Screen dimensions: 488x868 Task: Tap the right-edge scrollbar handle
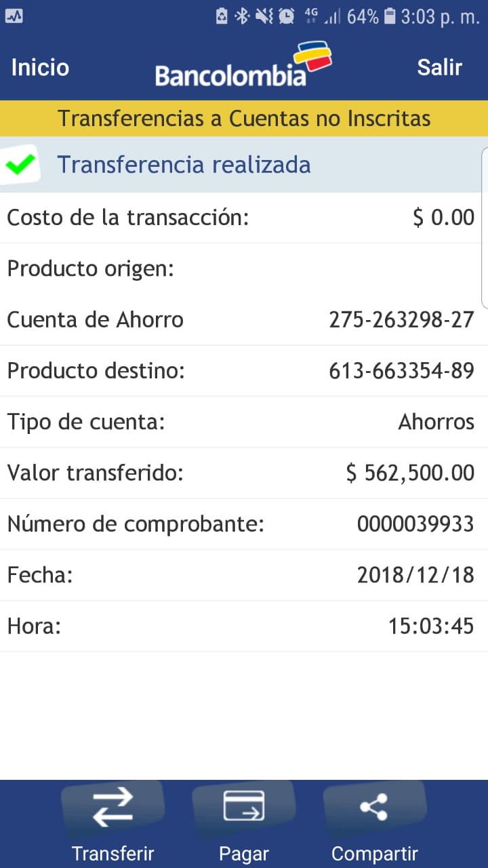click(484, 227)
